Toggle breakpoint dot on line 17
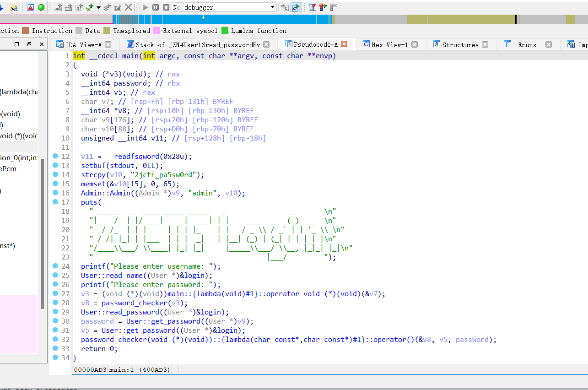This screenshot has height=390, width=588. point(55,202)
